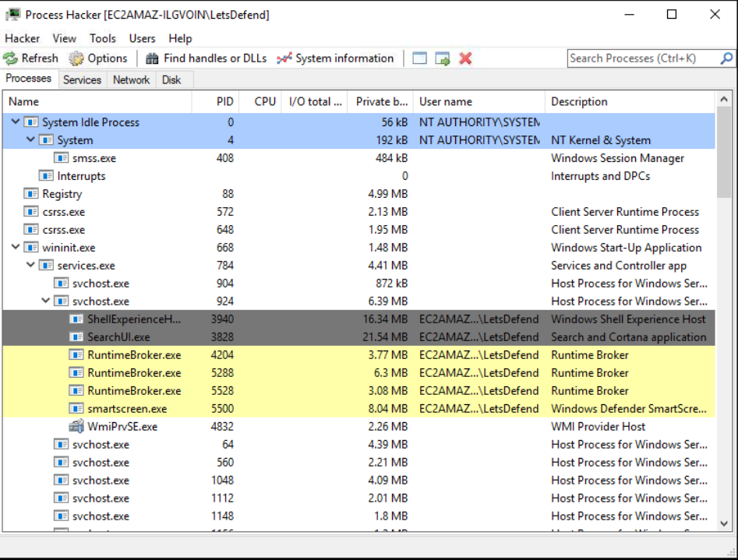Click the green arrow toolbar icon

click(443, 58)
